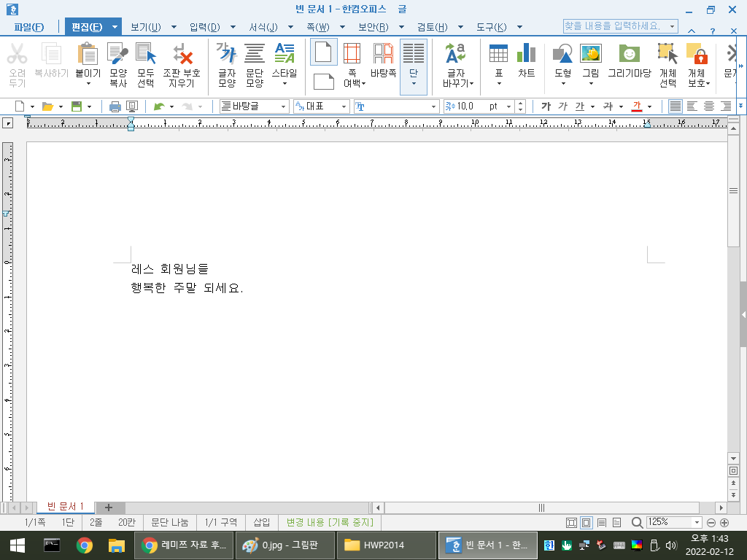Click the new document tab plus button
Image resolution: width=747 pixels, height=560 pixels.
[109, 507]
